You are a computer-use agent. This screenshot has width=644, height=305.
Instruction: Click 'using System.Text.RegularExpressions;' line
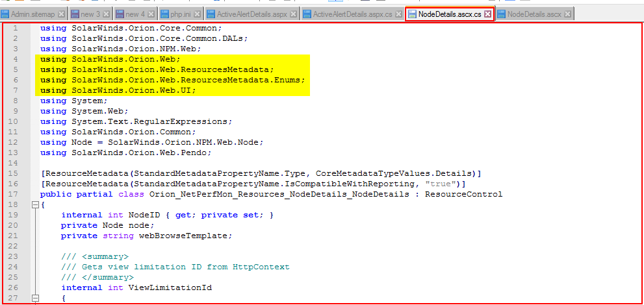(x=136, y=122)
